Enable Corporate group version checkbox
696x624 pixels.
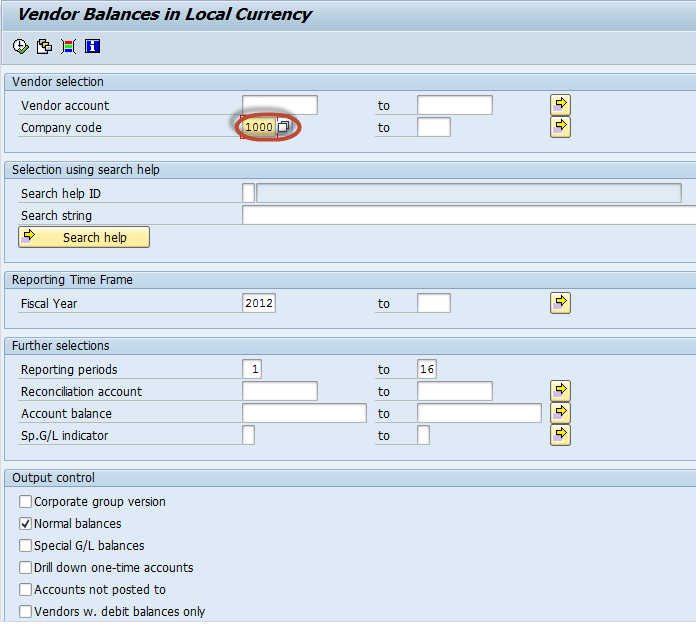[x=25, y=502]
